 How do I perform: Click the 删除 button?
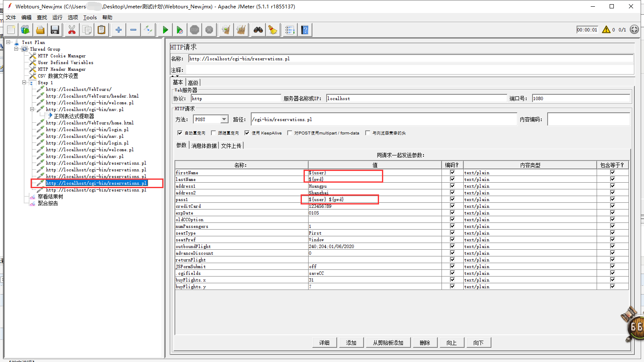[425, 343]
